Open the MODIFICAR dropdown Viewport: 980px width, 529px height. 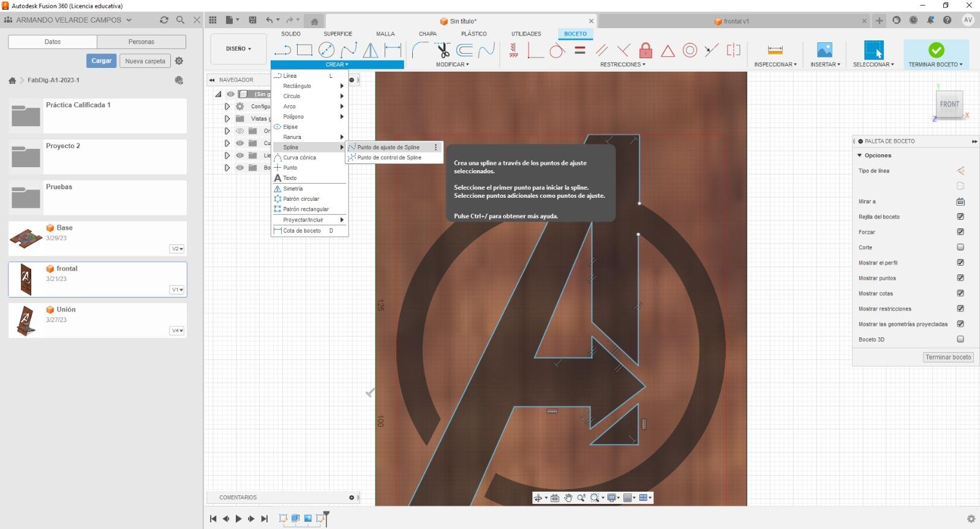click(x=453, y=64)
